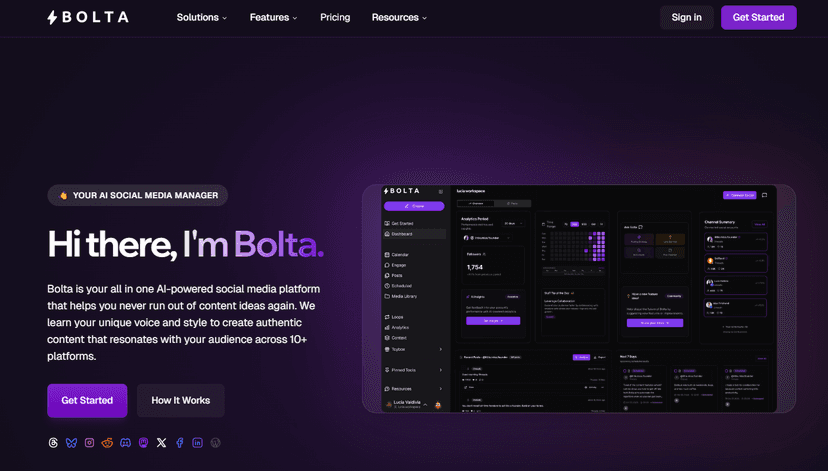Click Engage icon in dashboard preview sidebar
The width and height of the screenshot is (828, 471).
pyautogui.click(x=387, y=265)
